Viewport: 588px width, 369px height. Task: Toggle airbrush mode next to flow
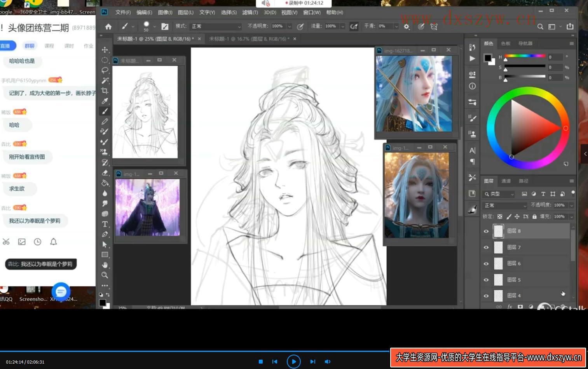pyautogui.click(x=354, y=26)
